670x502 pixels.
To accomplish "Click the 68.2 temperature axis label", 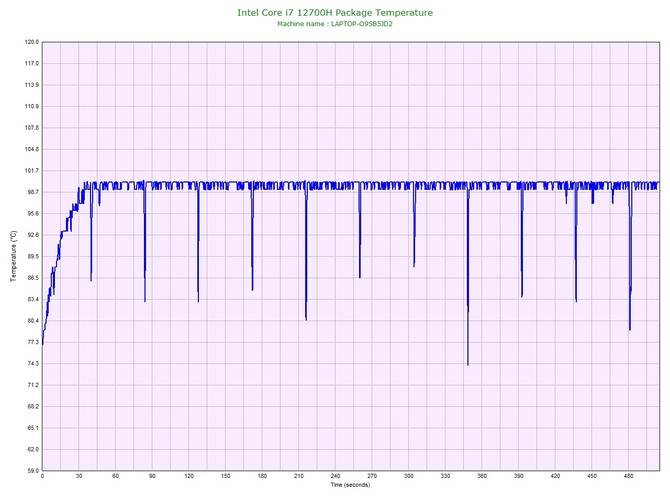I will click(x=33, y=407).
